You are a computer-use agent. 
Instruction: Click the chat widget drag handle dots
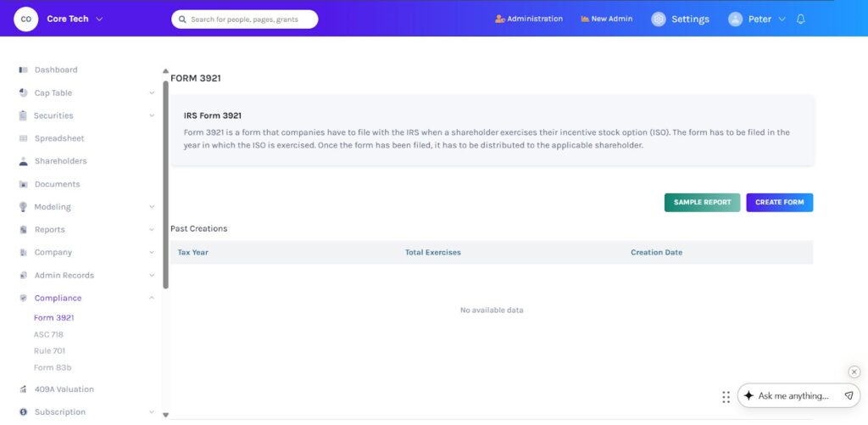(x=726, y=397)
